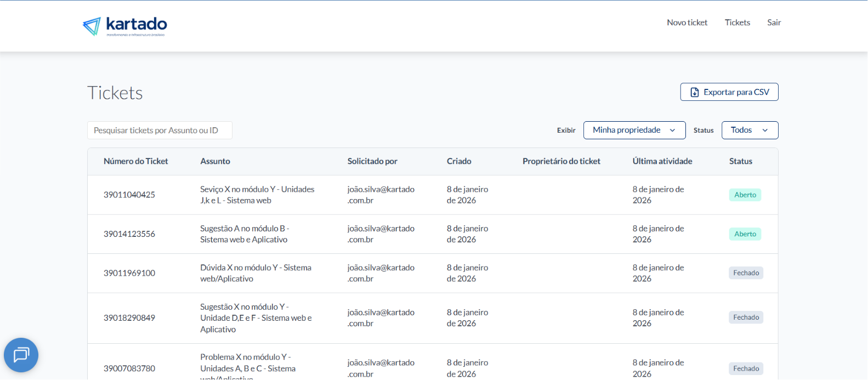
Task: Click the Kartado logo
Action: [125, 26]
